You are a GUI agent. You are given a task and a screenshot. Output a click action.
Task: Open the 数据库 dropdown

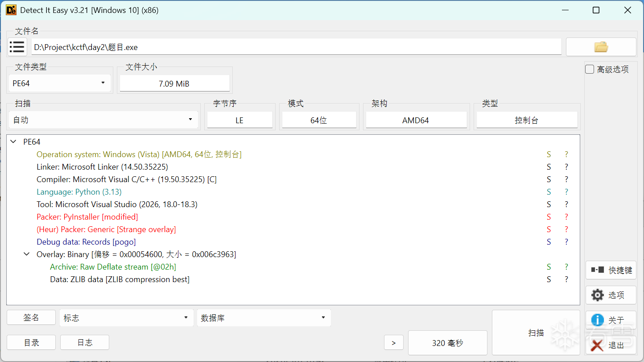tap(264, 318)
